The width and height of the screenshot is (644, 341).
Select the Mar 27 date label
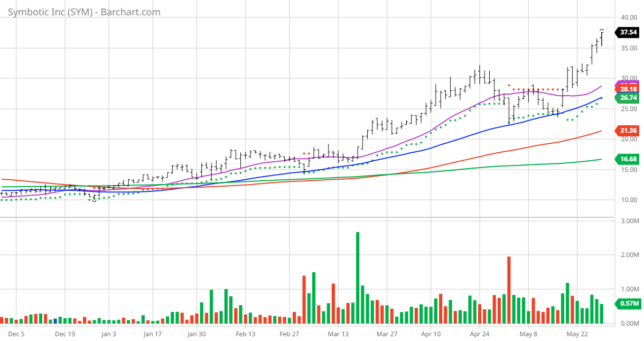pos(387,334)
